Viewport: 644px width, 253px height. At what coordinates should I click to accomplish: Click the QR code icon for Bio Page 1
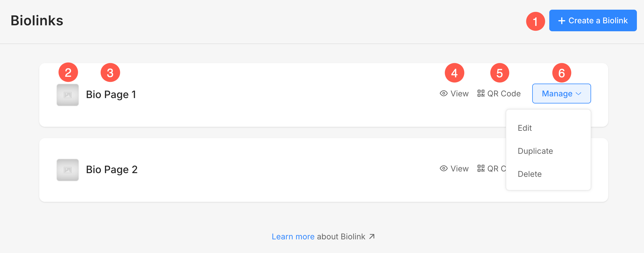click(481, 94)
